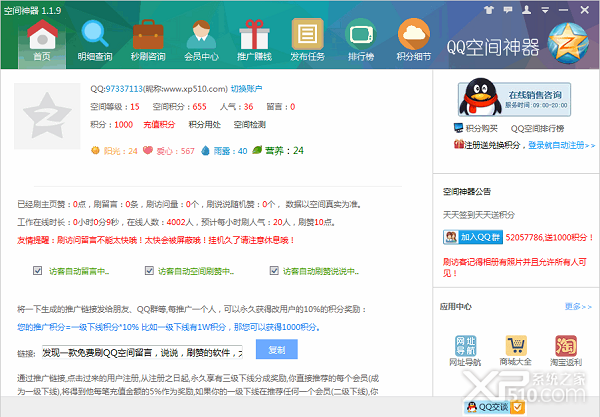Image resolution: width=600 pixels, height=417 pixels.
Task: Click 在线人数 4002人 text
Action: pyautogui.click(x=160, y=222)
